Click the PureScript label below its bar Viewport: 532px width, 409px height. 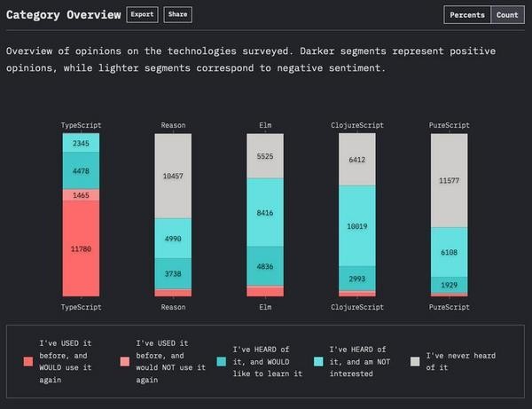tap(450, 307)
